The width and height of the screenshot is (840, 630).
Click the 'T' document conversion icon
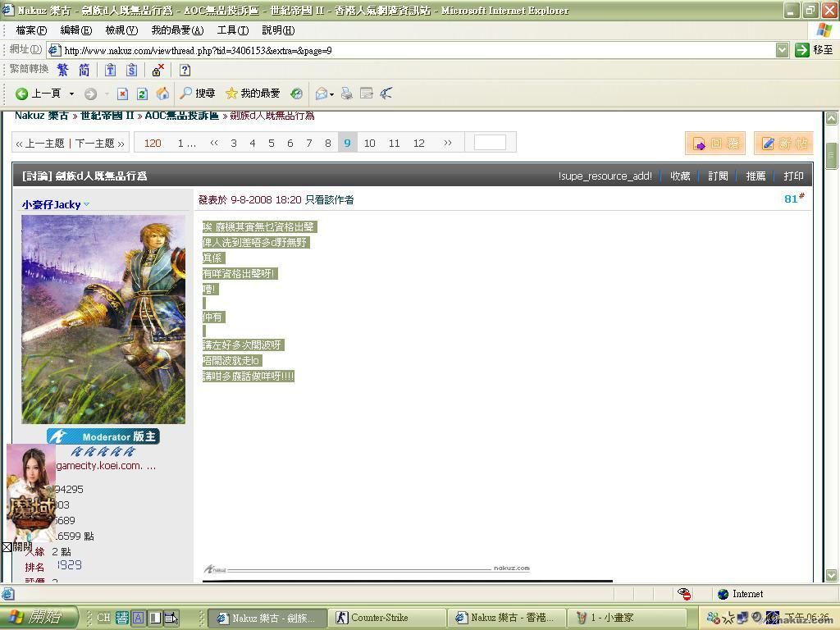(111, 71)
